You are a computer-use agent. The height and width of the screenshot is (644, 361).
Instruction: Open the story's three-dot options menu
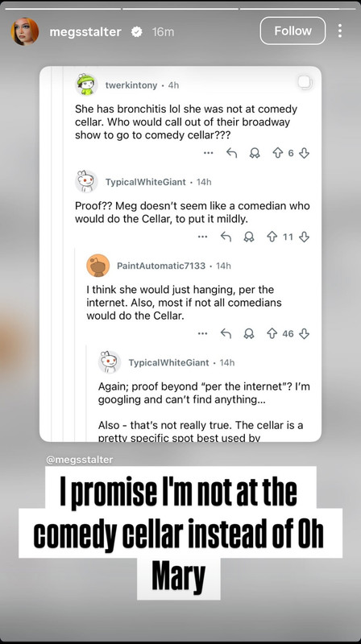339,31
